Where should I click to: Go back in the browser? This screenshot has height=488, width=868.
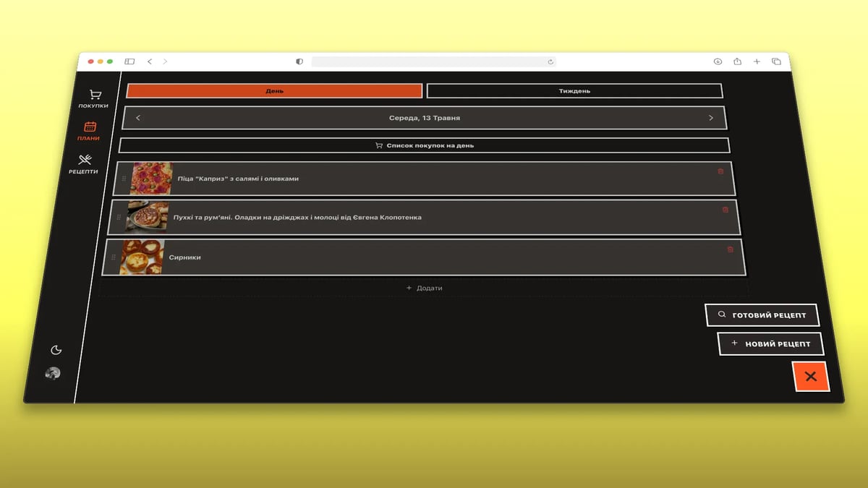150,61
